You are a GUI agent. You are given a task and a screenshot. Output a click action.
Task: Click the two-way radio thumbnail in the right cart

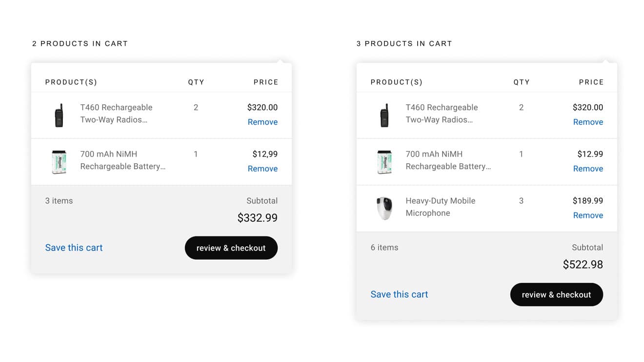click(384, 115)
